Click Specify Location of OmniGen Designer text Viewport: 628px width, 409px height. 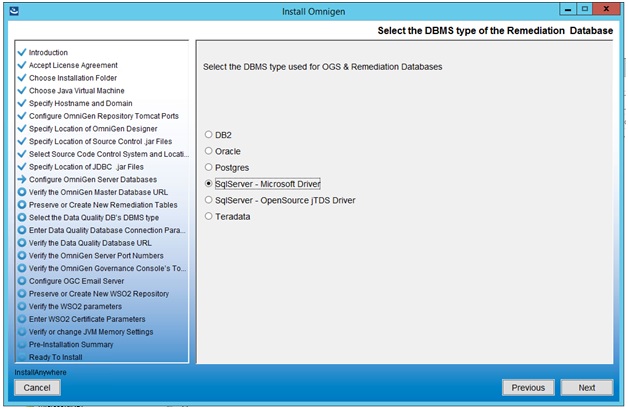point(93,129)
